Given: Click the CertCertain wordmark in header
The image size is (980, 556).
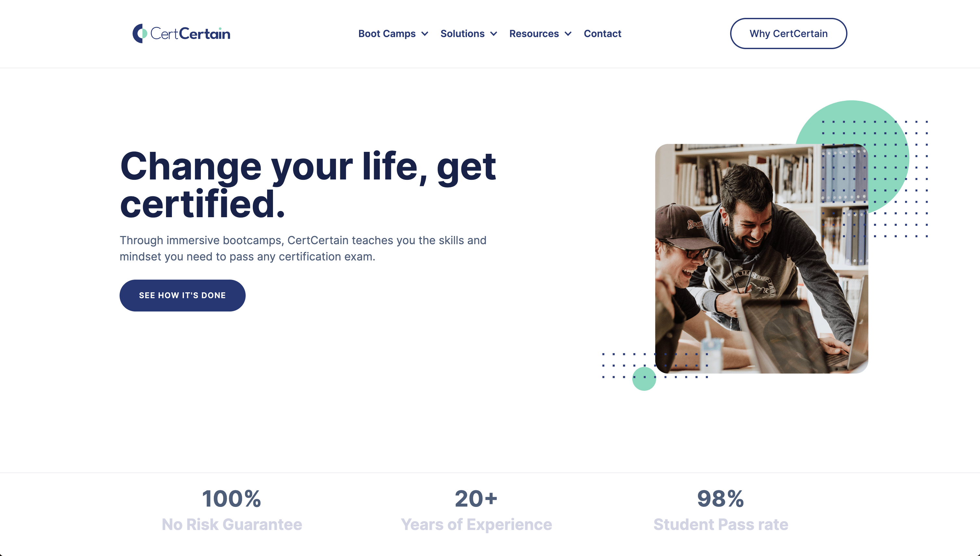Looking at the screenshot, I should (x=190, y=33).
